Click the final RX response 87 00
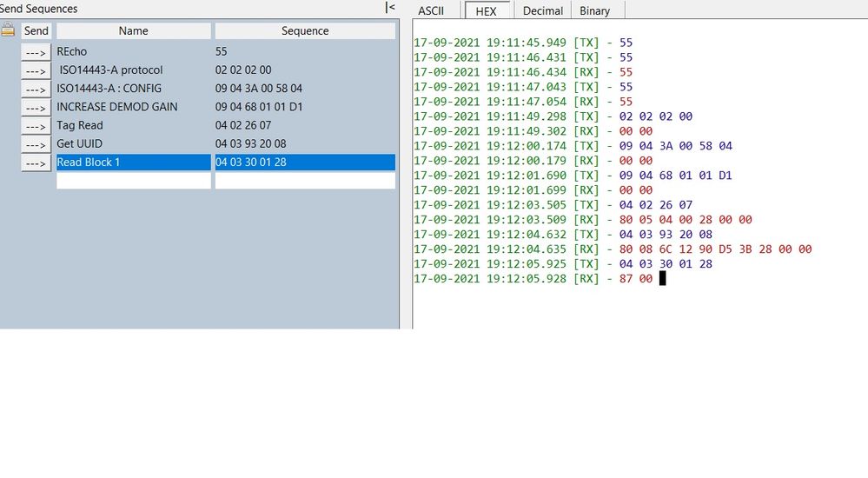This screenshot has height=478, width=868. [x=635, y=279]
